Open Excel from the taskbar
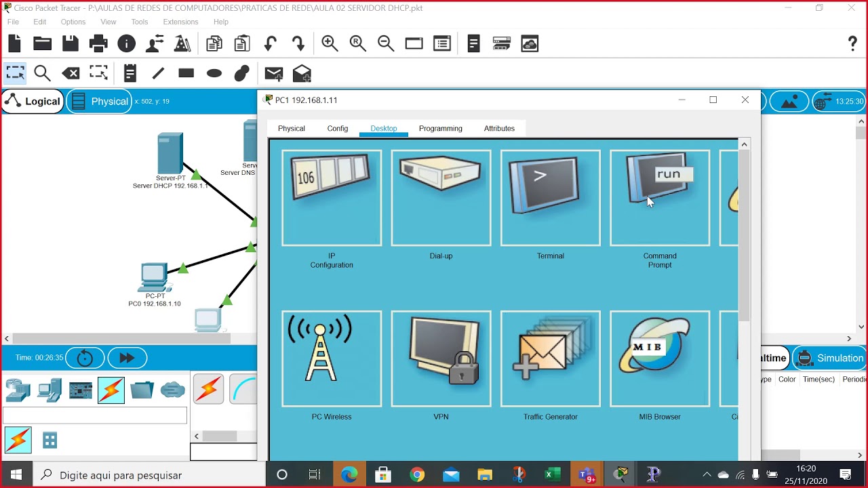Image resolution: width=868 pixels, height=488 pixels. click(x=553, y=474)
